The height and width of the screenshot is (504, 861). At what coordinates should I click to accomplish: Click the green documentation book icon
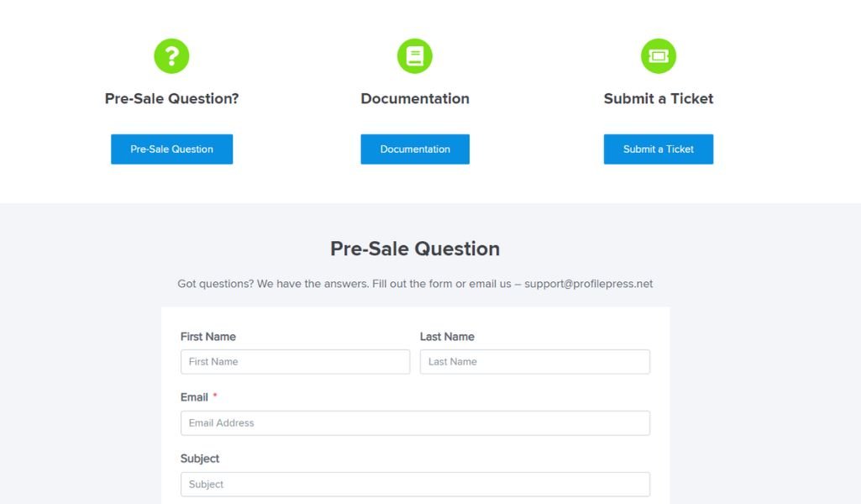(x=415, y=56)
